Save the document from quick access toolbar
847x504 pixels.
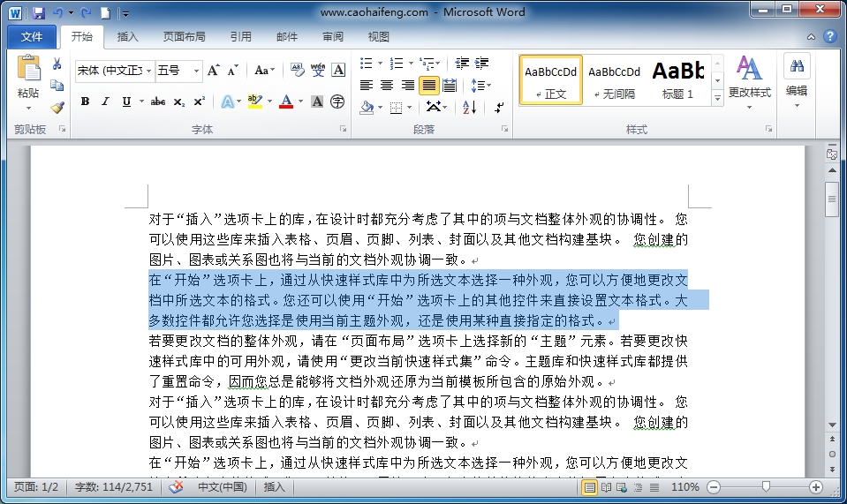(x=39, y=12)
